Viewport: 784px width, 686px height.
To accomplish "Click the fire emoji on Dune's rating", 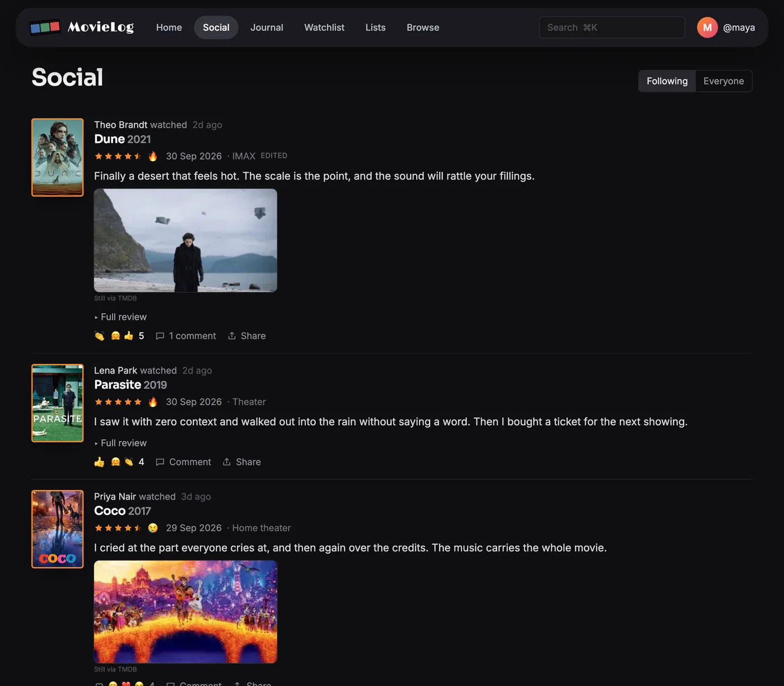I will 153,156.
